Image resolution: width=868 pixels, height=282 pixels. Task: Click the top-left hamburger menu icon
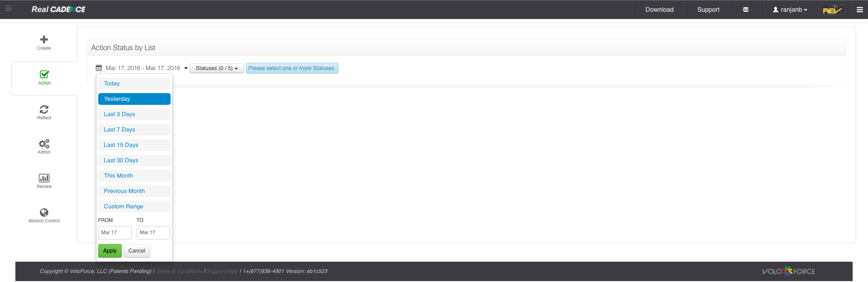tap(8, 9)
